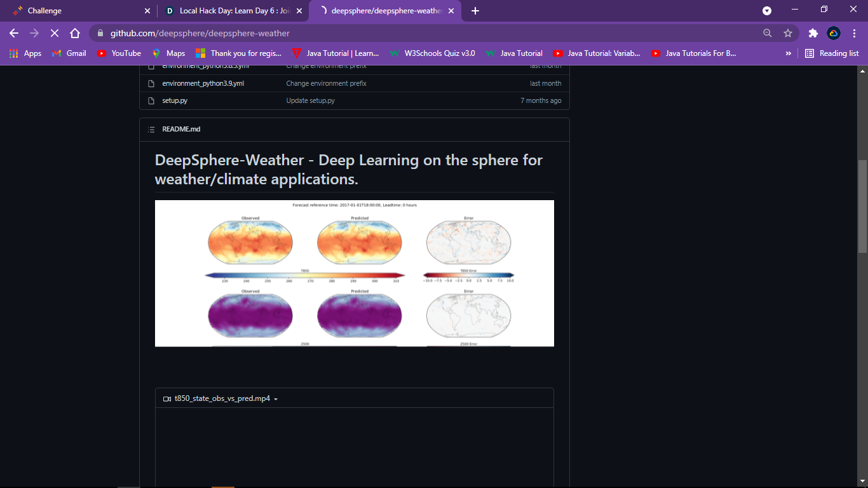Open the YouTube bookmark
This screenshot has width=868, height=488.
[x=119, y=53]
